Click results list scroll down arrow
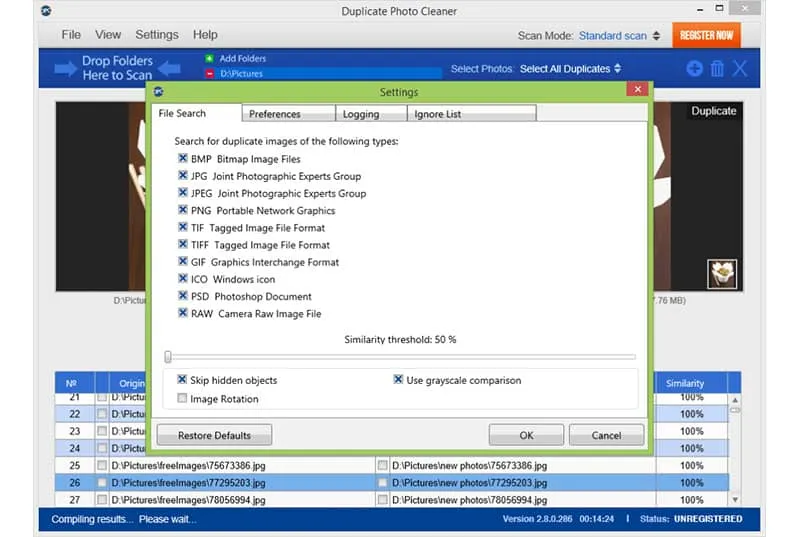The width and height of the screenshot is (800, 537). [735, 500]
